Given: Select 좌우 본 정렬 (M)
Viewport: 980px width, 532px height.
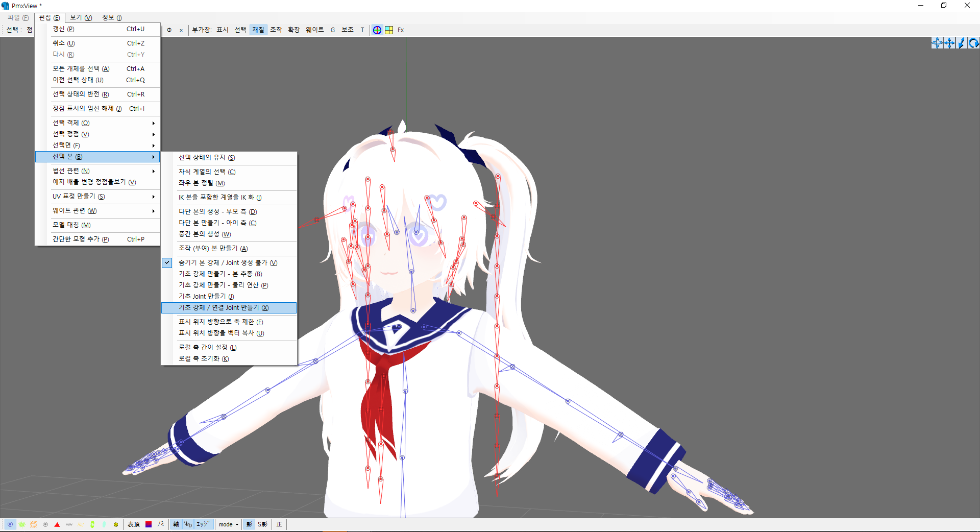Looking at the screenshot, I should (229, 183).
